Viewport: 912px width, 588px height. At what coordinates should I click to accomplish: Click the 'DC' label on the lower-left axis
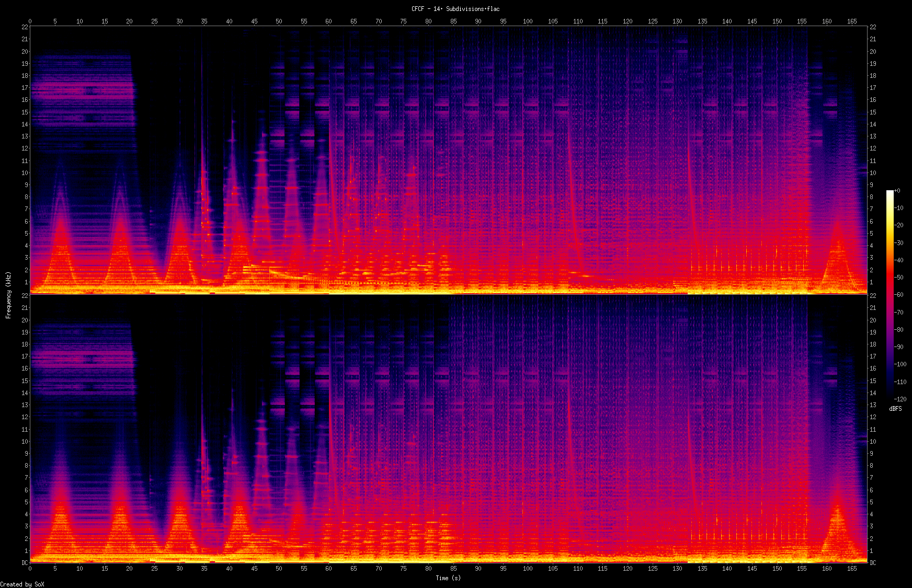[25, 563]
